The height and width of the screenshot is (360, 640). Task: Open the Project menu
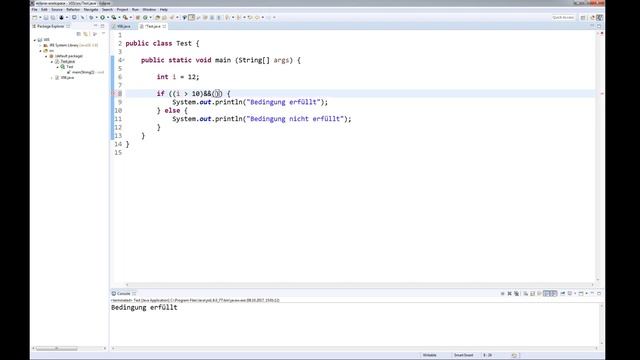tap(122, 9)
